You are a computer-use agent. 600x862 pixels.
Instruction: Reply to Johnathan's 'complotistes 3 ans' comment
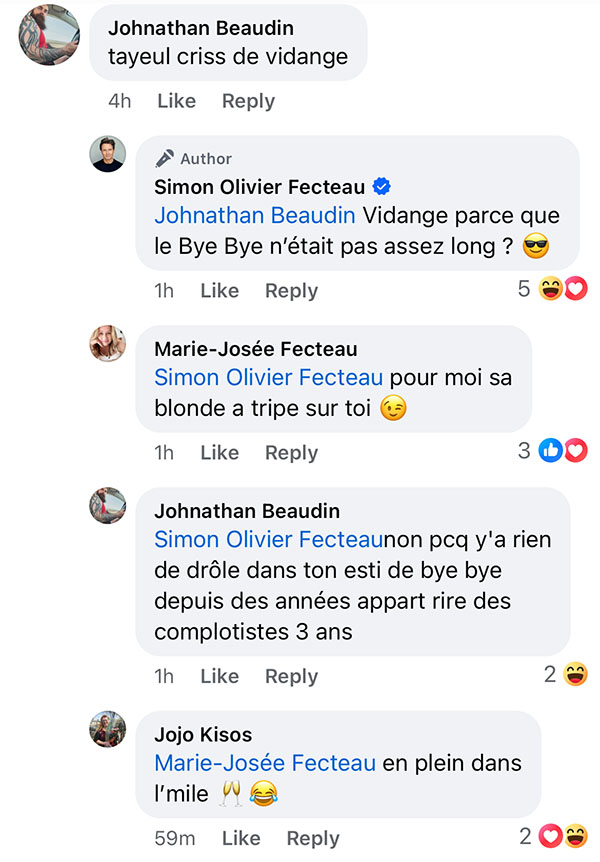(x=291, y=676)
